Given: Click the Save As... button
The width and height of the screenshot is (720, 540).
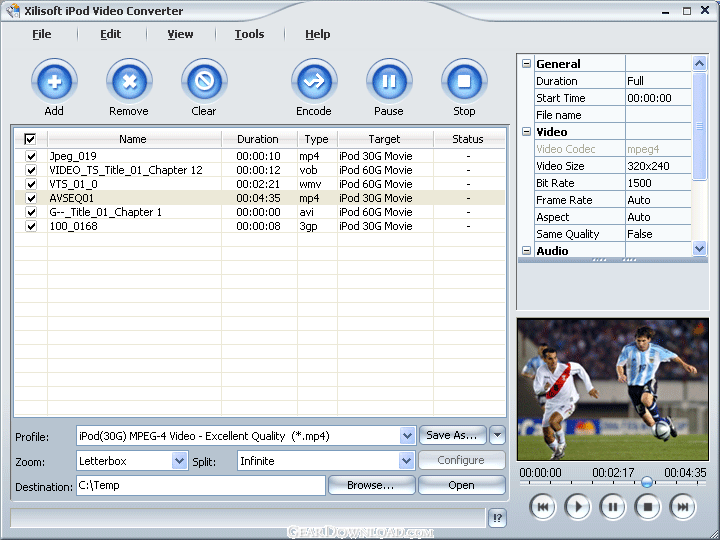Looking at the screenshot, I should pyautogui.click(x=453, y=435).
